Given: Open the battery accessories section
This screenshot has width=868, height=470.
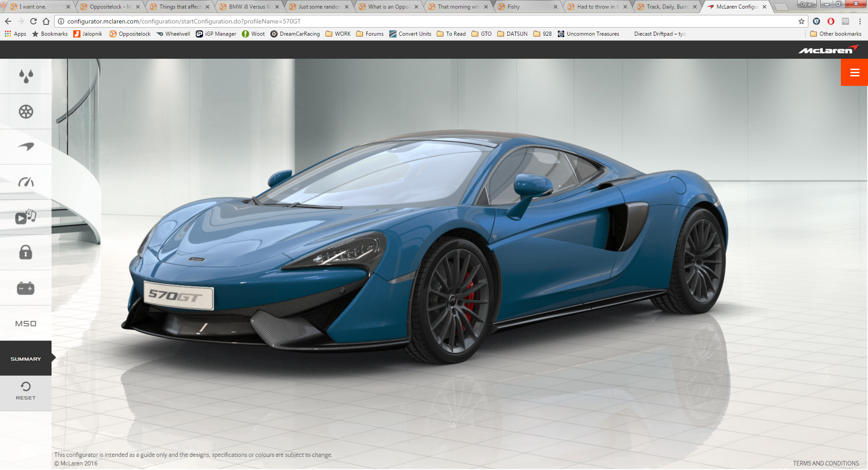Looking at the screenshot, I should point(26,288).
